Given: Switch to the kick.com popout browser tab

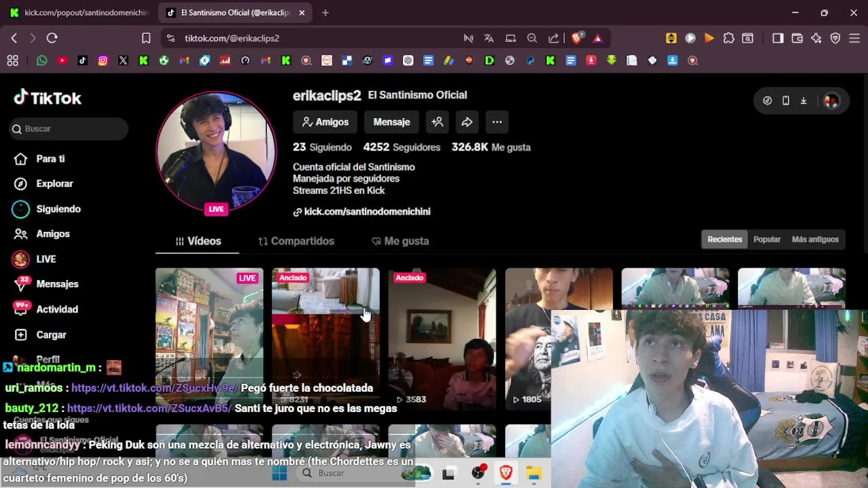Looking at the screenshot, I should (79, 12).
